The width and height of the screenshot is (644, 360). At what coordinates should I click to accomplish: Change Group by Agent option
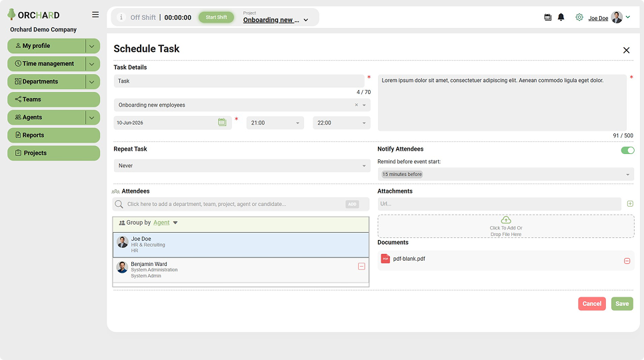pos(165,223)
